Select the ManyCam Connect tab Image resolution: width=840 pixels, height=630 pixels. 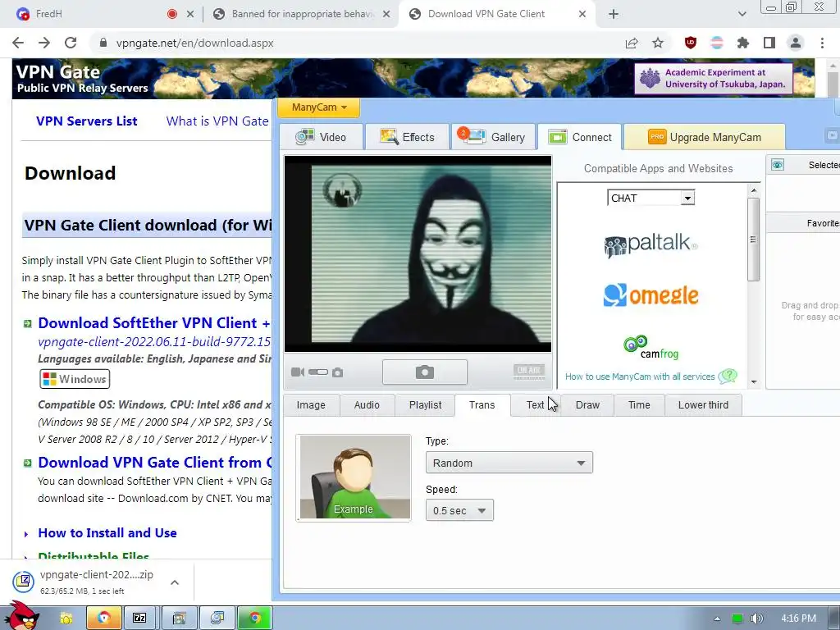click(x=580, y=137)
